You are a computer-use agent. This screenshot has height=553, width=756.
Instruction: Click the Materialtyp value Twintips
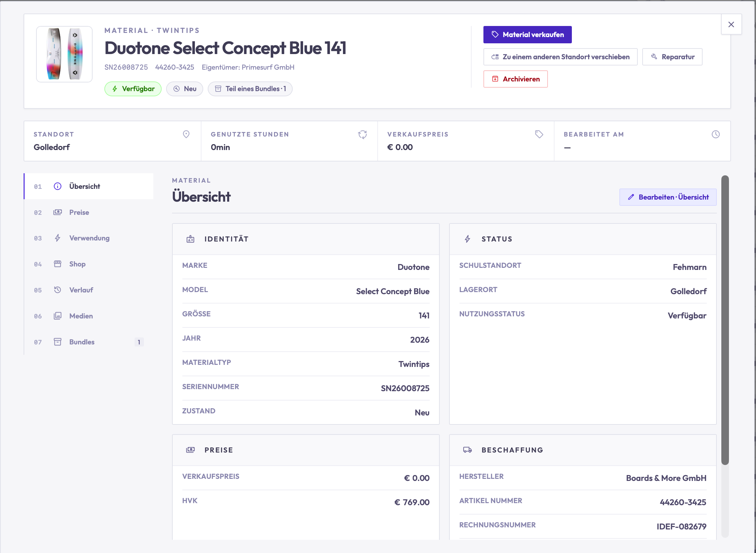414,364
